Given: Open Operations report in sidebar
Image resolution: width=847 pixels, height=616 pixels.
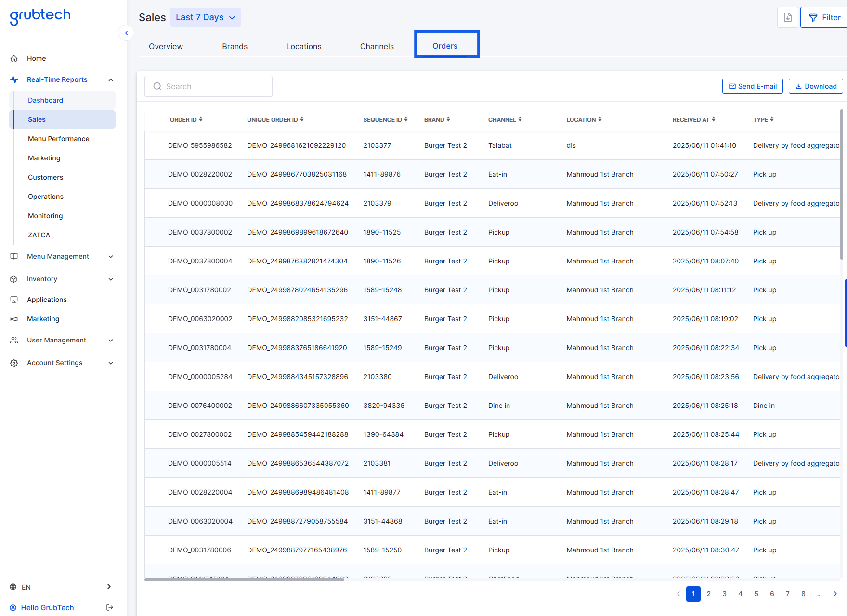Looking at the screenshot, I should point(46,197).
